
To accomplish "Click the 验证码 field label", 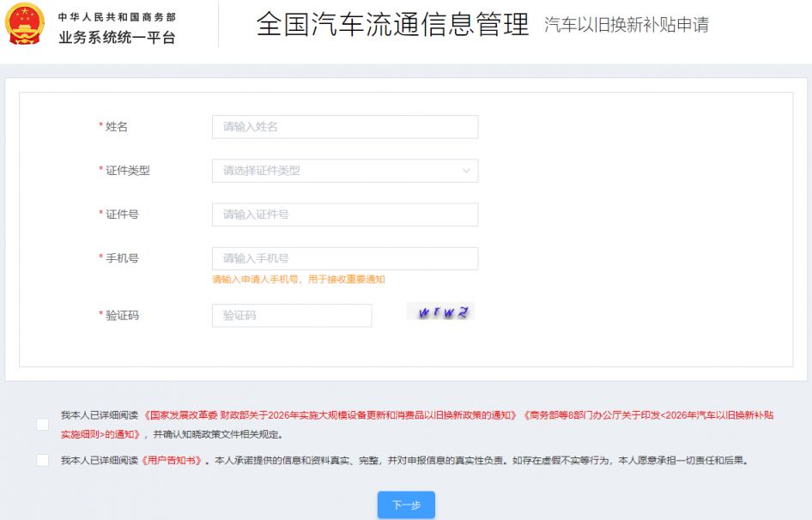I will 122,316.
